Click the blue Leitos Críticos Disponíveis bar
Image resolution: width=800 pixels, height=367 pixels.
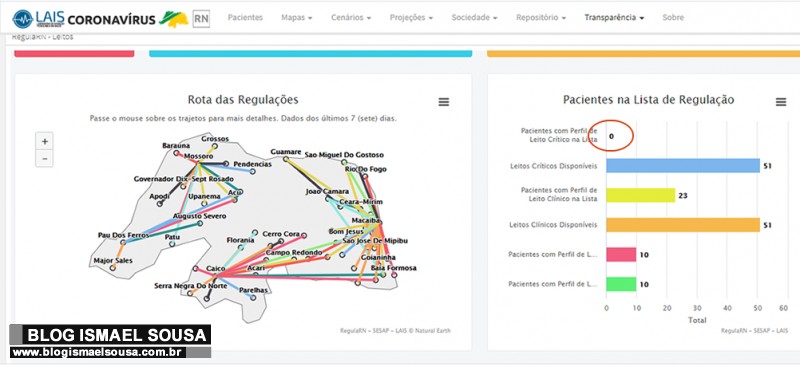[x=683, y=166]
